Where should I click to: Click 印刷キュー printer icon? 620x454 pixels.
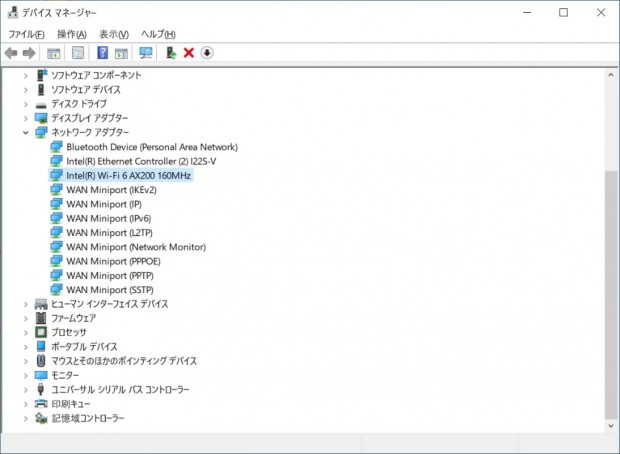[x=41, y=404]
